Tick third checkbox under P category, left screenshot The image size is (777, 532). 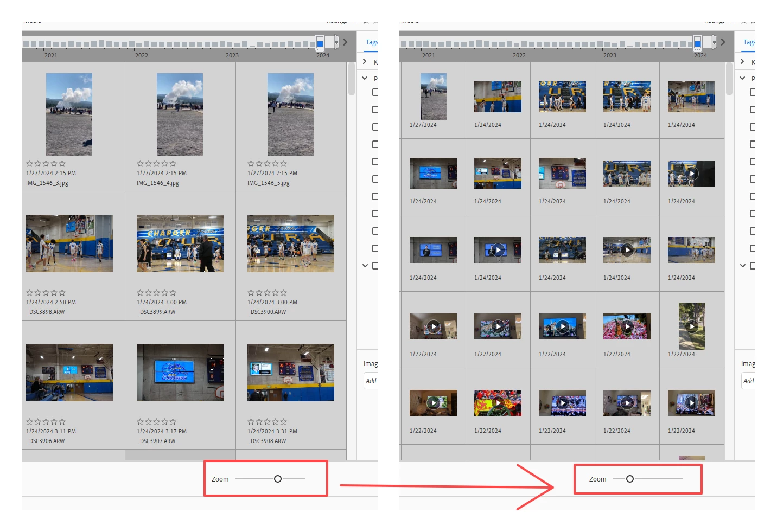tap(375, 127)
